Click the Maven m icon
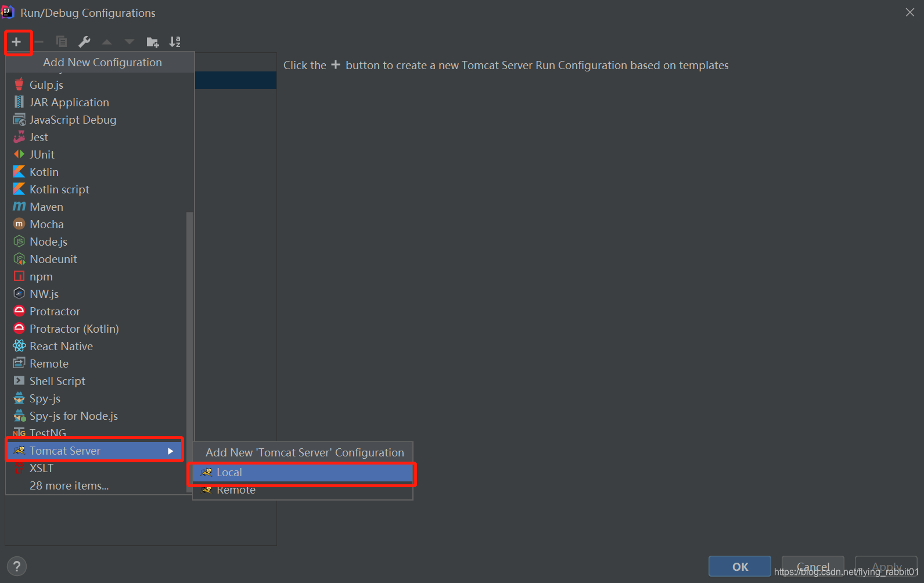This screenshot has width=924, height=583. pos(19,207)
